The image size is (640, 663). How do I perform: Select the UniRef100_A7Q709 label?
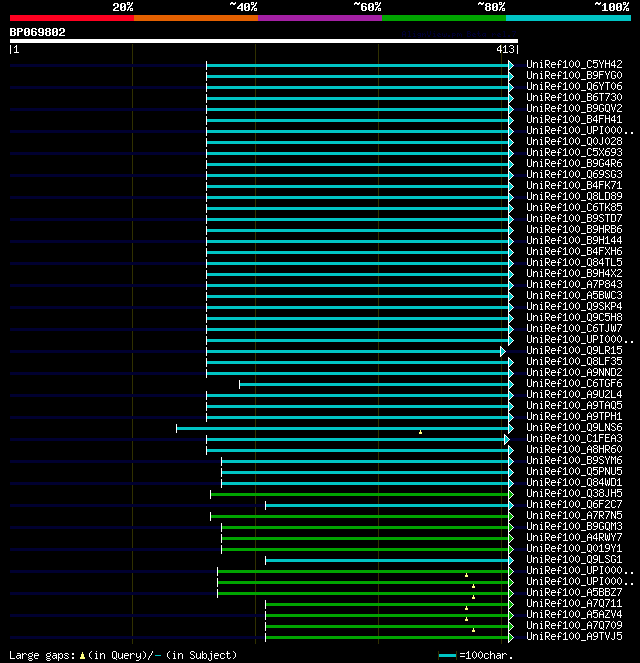(x=574, y=625)
